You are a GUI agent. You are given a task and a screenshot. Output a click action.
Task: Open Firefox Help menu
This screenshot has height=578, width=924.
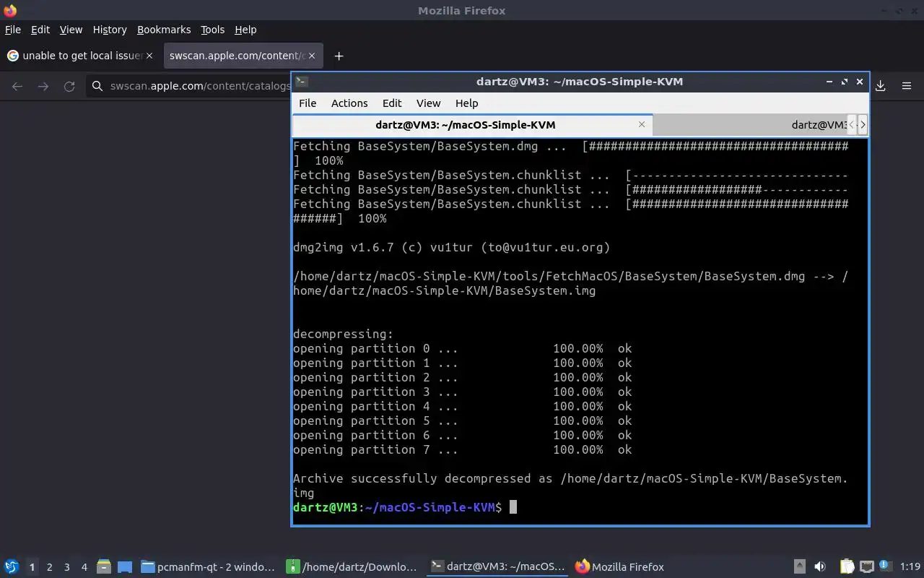tap(245, 30)
